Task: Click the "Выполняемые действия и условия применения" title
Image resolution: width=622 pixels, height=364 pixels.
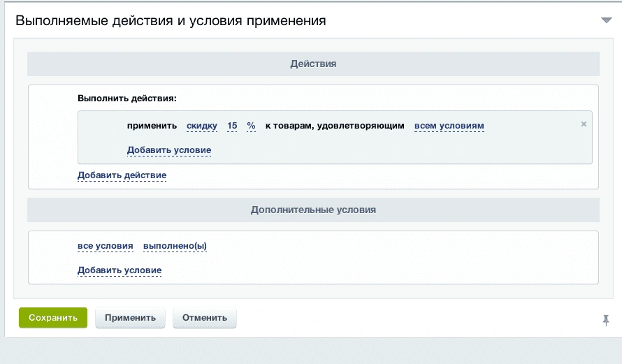Action: tap(171, 21)
